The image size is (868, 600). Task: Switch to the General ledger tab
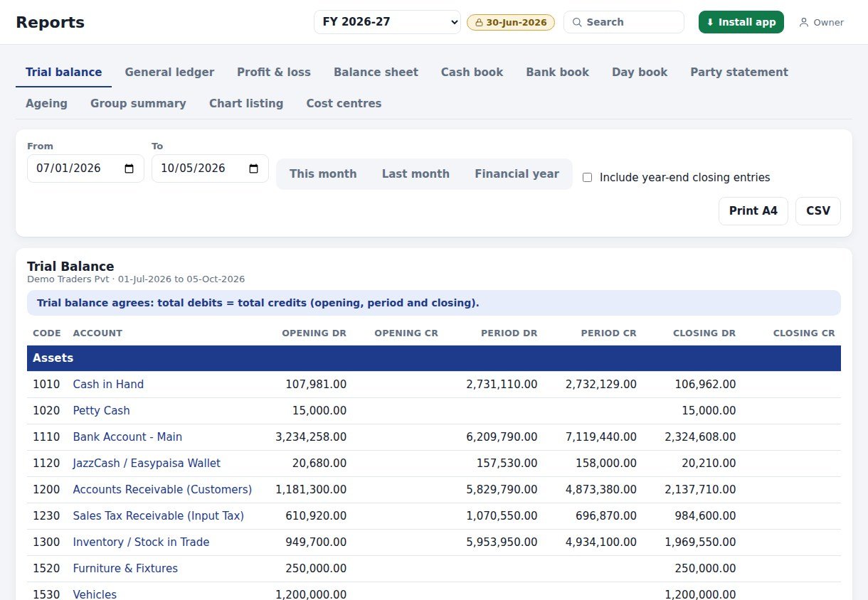pos(169,72)
